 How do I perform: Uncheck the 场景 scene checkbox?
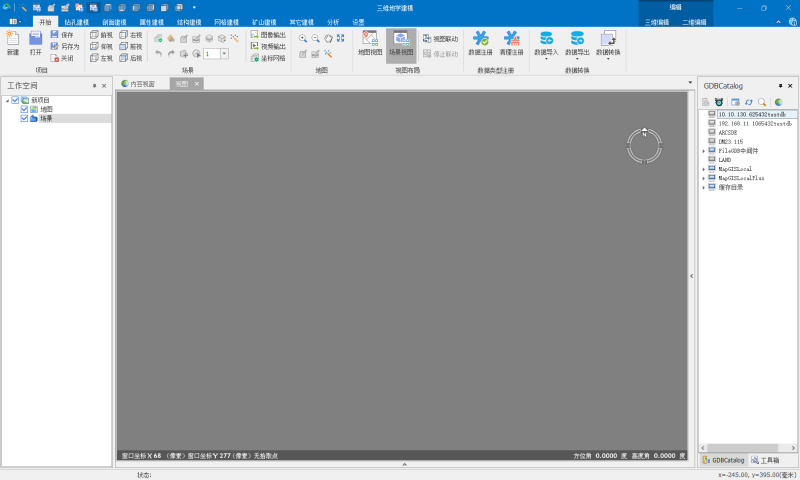[x=25, y=118]
